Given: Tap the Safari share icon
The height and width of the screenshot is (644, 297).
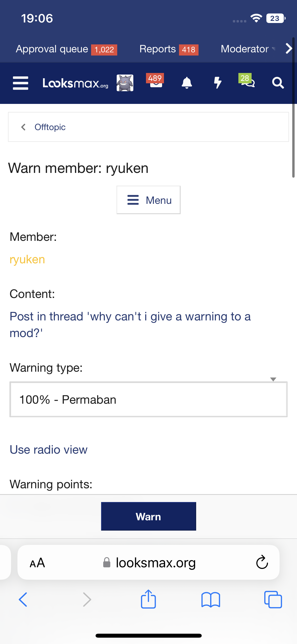Looking at the screenshot, I should tap(148, 599).
